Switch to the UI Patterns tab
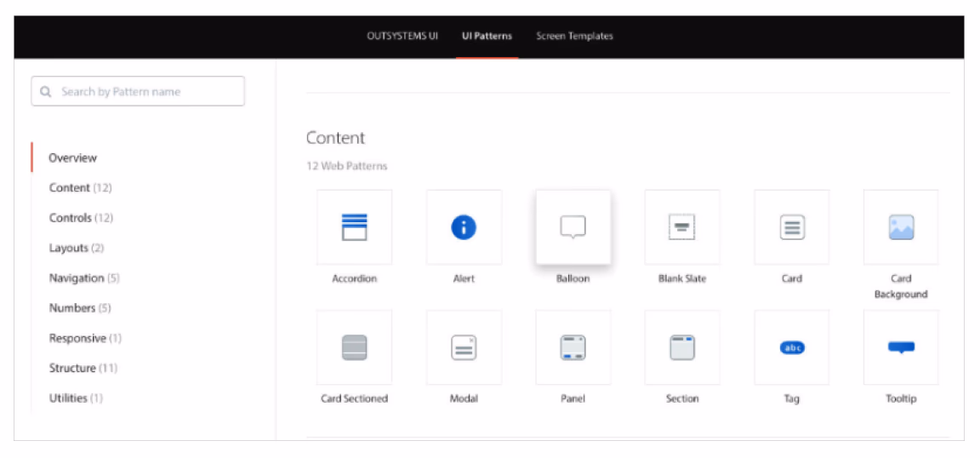980x458 pixels. (487, 37)
